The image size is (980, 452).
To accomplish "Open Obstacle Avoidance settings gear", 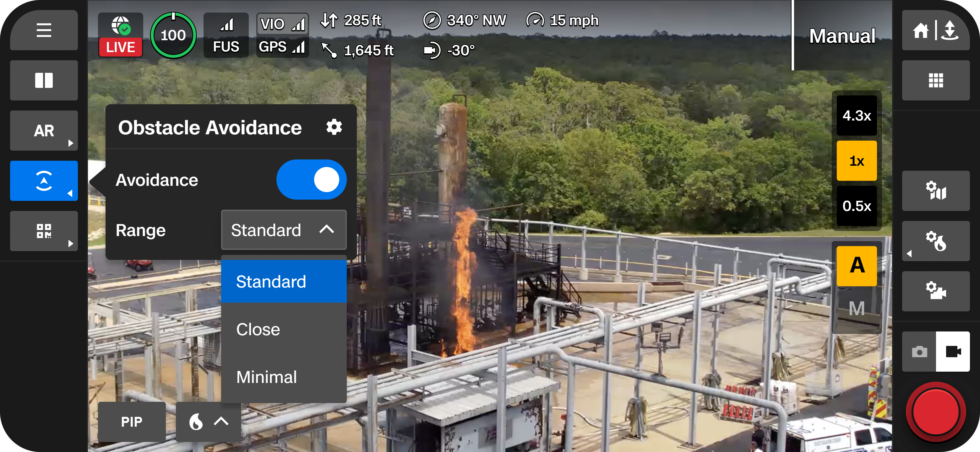I will pyautogui.click(x=334, y=127).
